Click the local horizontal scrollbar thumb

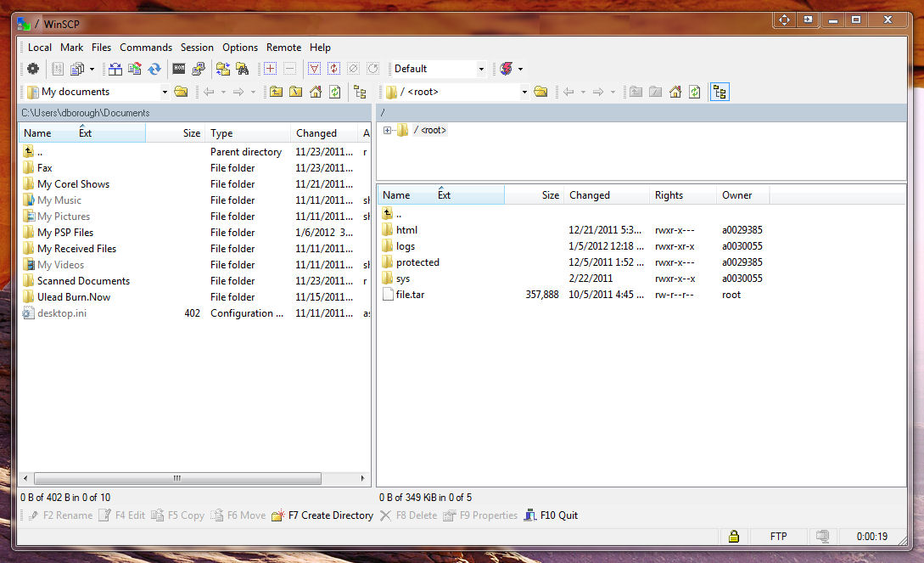click(177, 478)
